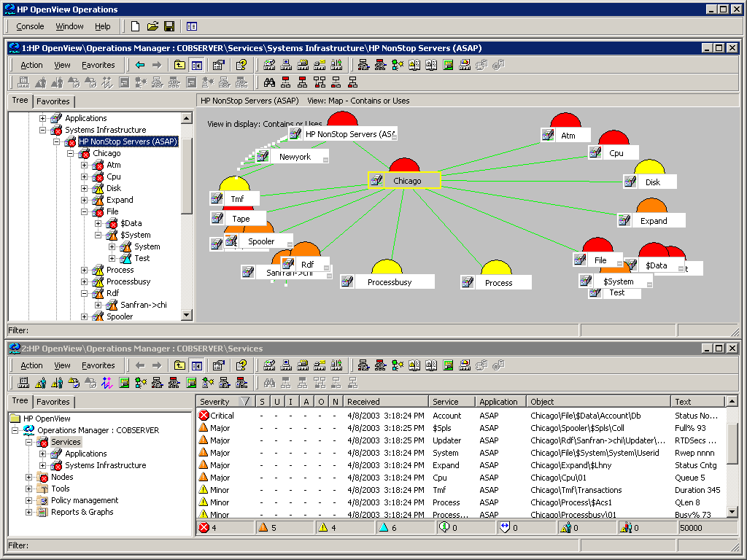The width and height of the screenshot is (747, 560).
Task: Select Tools in window 2 tree
Action: coord(61,489)
